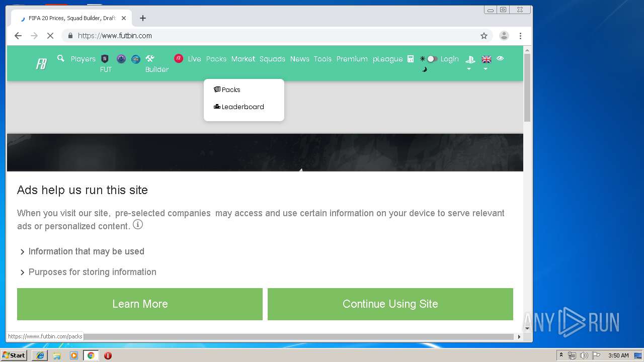Click lock icon in address bar
644x362 pixels.
70,36
